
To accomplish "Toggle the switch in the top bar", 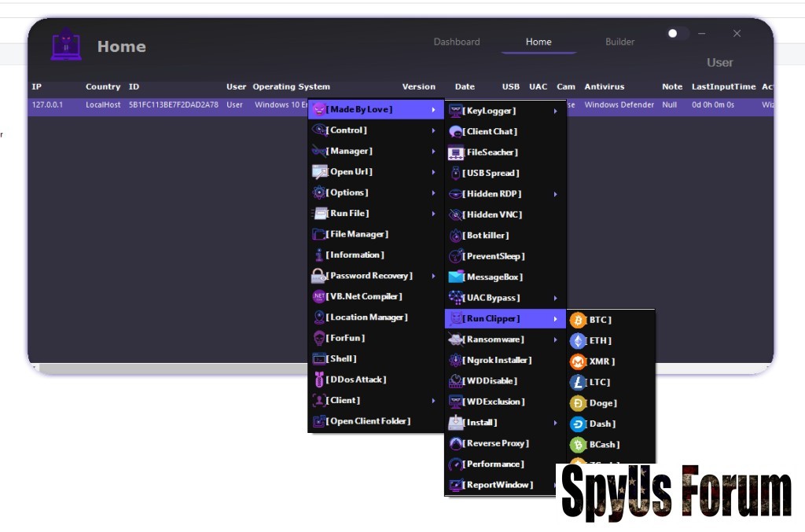I will (x=677, y=34).
